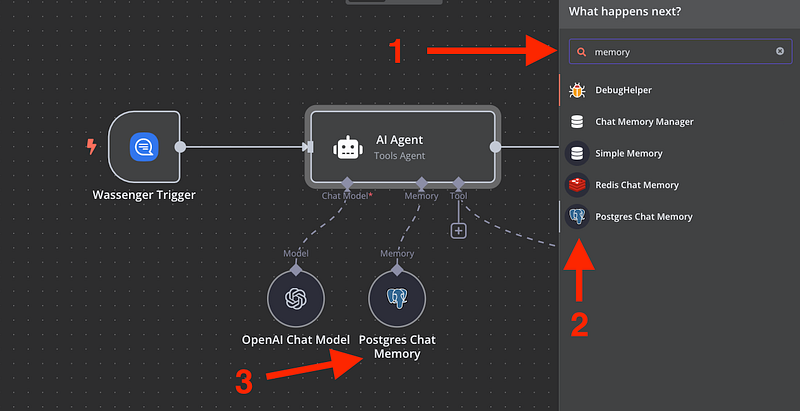Viewport: 800px width, 411px height.
Task: Click the search magnifier icon
Action: (581, 52)
